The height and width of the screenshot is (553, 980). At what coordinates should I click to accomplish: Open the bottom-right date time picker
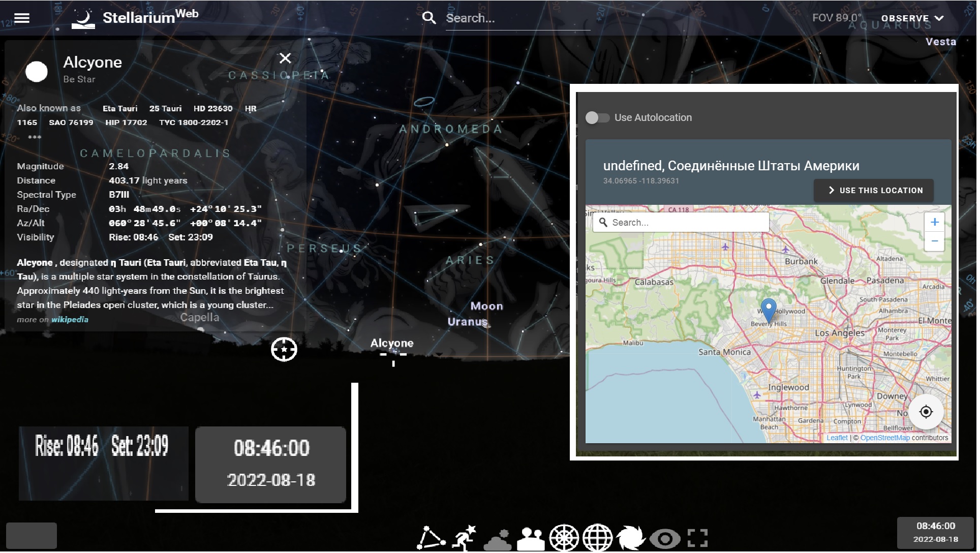[x=935, y=533]
